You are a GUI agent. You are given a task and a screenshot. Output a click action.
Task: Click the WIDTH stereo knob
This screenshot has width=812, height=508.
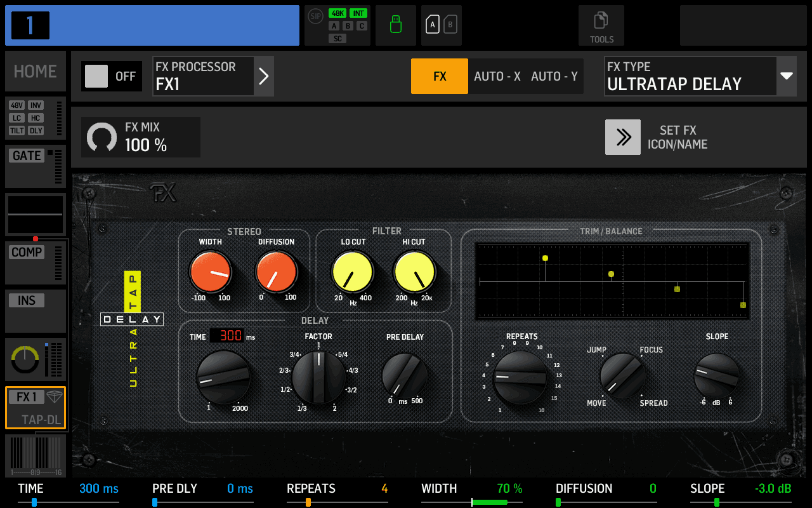point(211,272)
